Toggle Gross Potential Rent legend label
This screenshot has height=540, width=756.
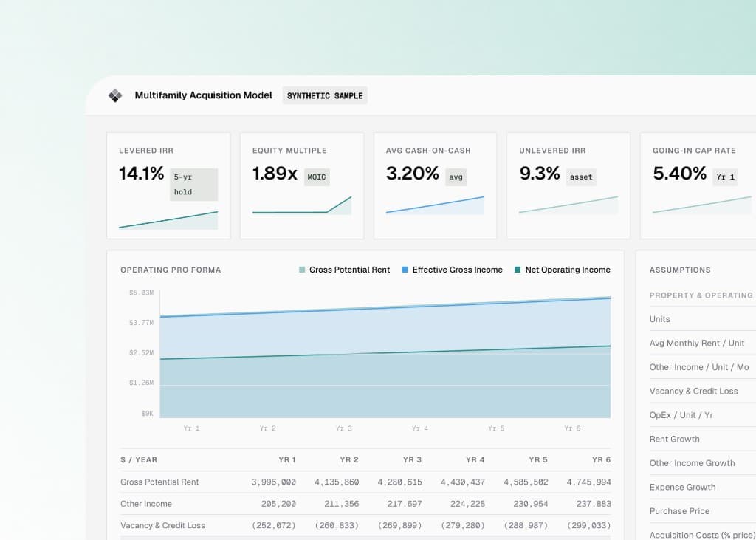(349, 270)
